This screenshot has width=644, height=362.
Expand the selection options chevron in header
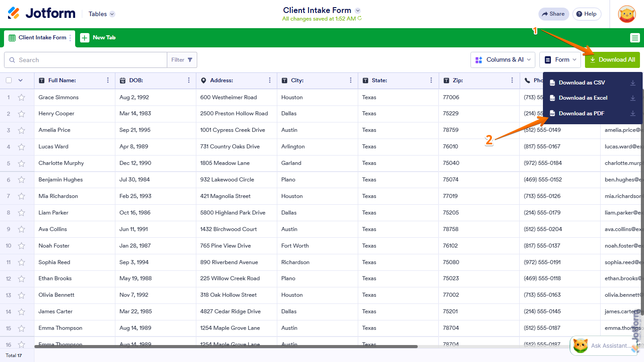(x=20, y=80)
